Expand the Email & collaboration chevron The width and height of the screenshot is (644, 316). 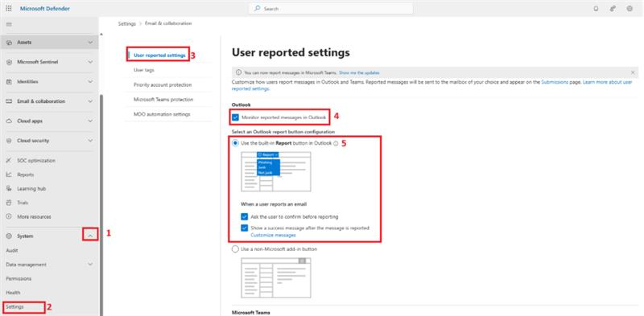pyautogui.click(x=90, y=101)
